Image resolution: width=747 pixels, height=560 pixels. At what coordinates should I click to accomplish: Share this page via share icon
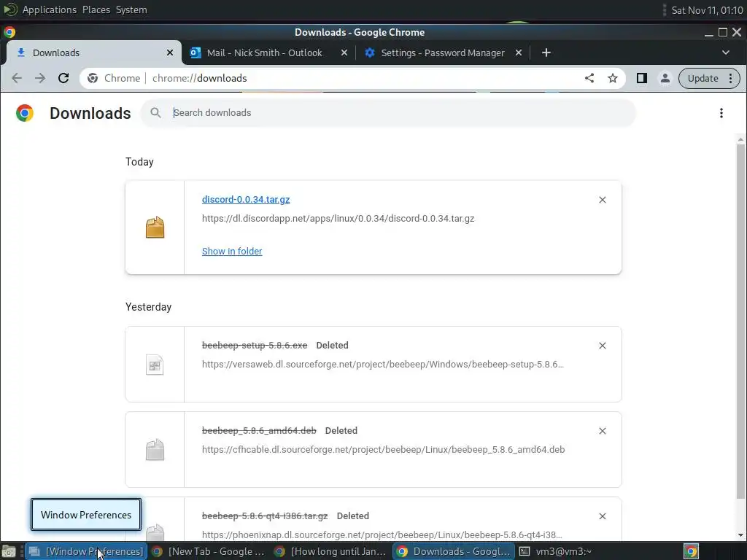click(x=589, y=78)
